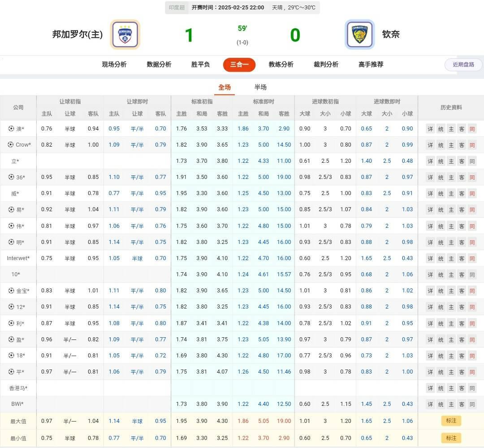Click 统 button in Crow* row
484x448 pixels.
pyautogui.click(x=441, y=145)
